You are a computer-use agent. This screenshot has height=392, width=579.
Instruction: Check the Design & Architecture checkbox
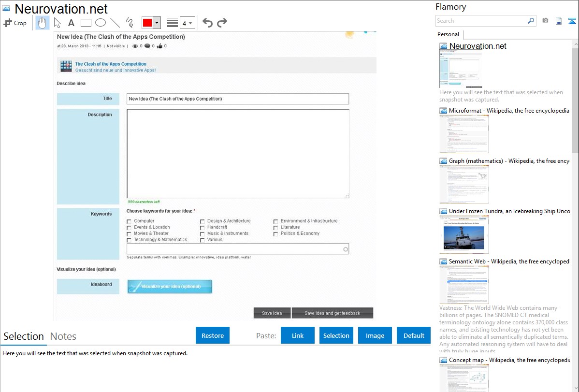203,221
